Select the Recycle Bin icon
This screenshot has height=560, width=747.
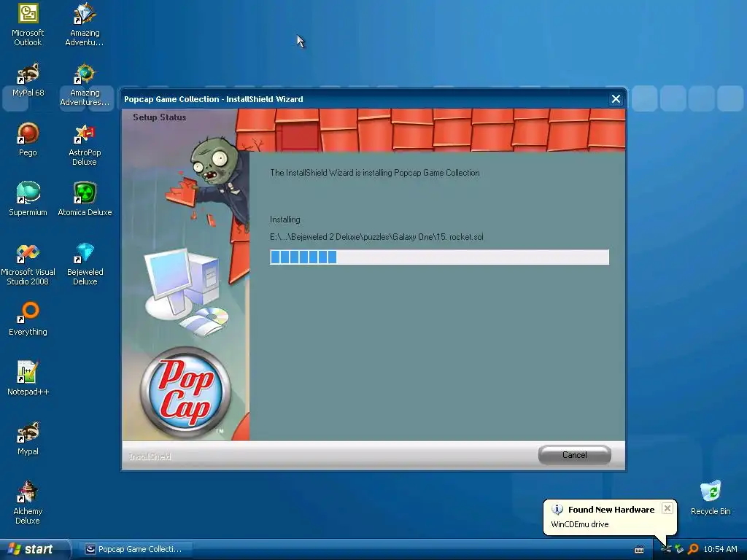tap(711, 498)
